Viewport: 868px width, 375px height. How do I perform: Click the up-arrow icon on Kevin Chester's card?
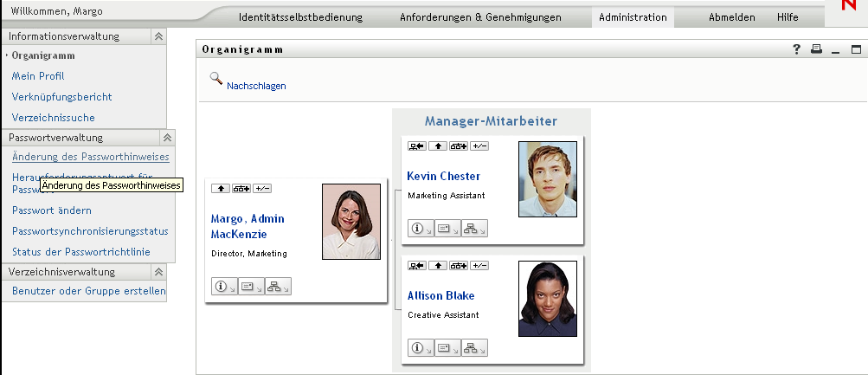pyautogui.click(x=438, y=146)
